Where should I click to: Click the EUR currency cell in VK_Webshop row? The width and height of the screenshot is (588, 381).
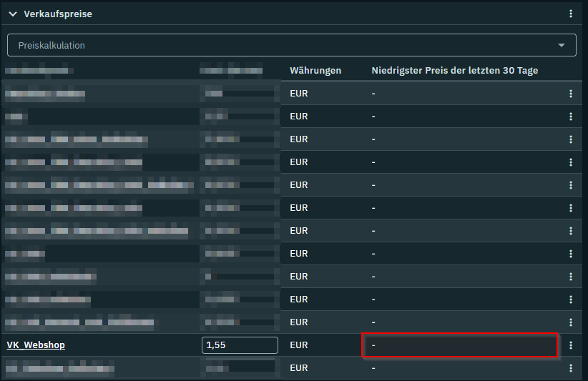299,345
